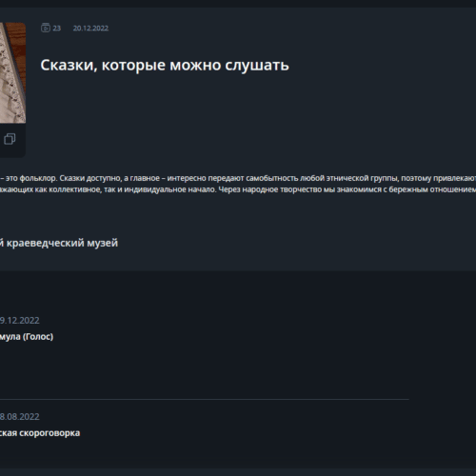Image resolution: width=476 pixels, height=476 pixels.
Task: Click the video playlist icon beside 23
Action: click(46, 28)
